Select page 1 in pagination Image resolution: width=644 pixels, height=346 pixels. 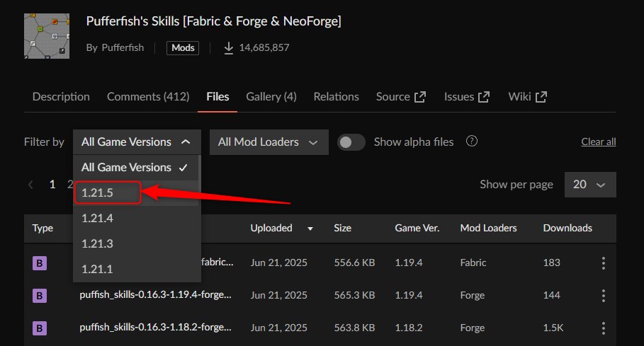coord(52,185)
